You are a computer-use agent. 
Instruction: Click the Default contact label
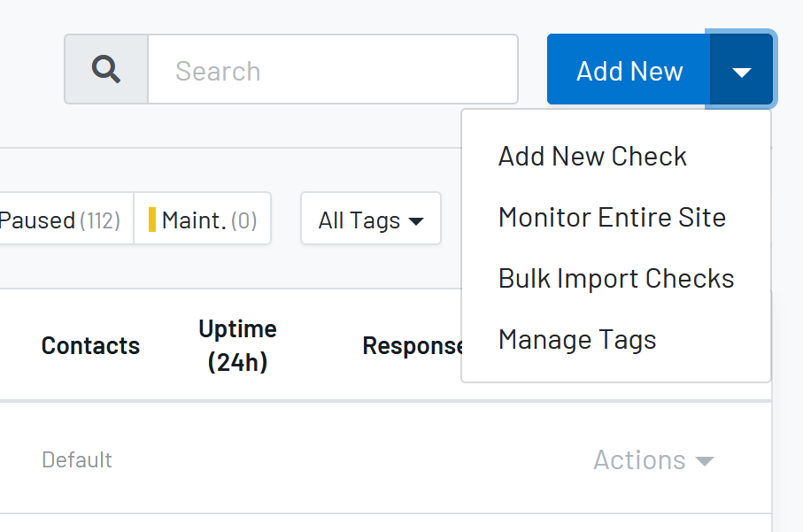point(77,459)
